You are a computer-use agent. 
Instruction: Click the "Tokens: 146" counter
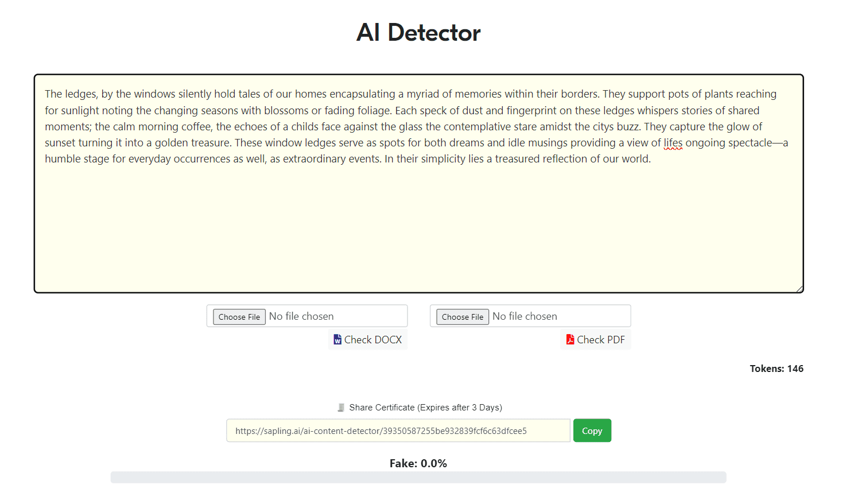coord(777,369)
